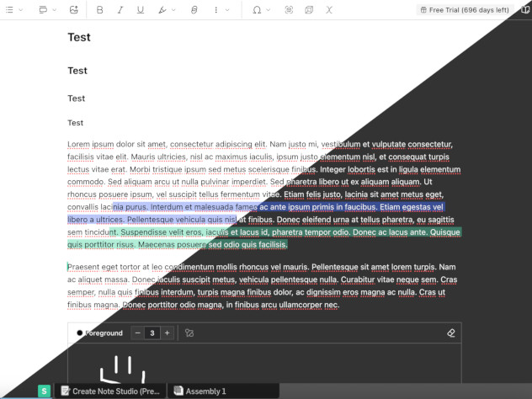Expand the paragraph style dropdown arrow
This screenshot has width=532, height=399.
coord(54,10)
